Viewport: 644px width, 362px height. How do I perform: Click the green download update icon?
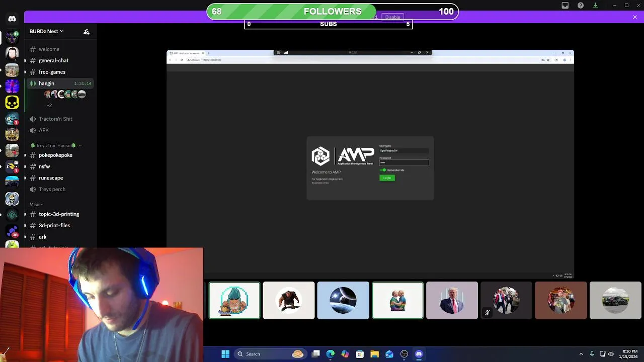point(595,6)
